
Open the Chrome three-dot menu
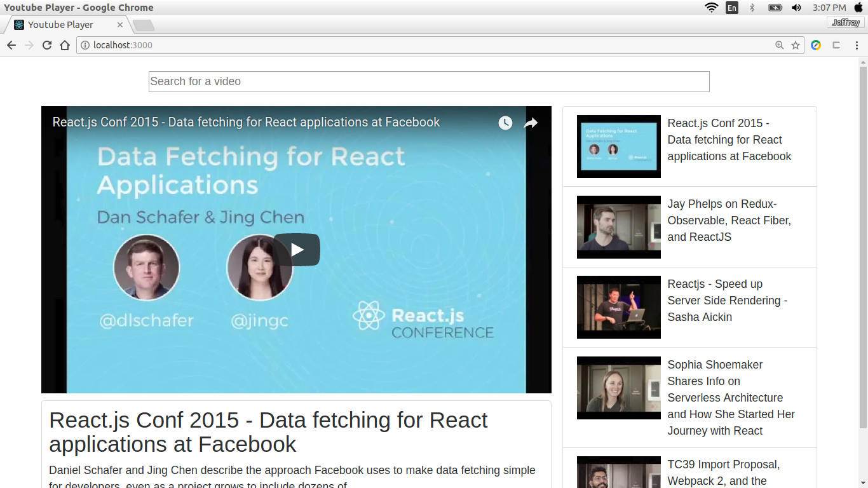tap(857, 45)
